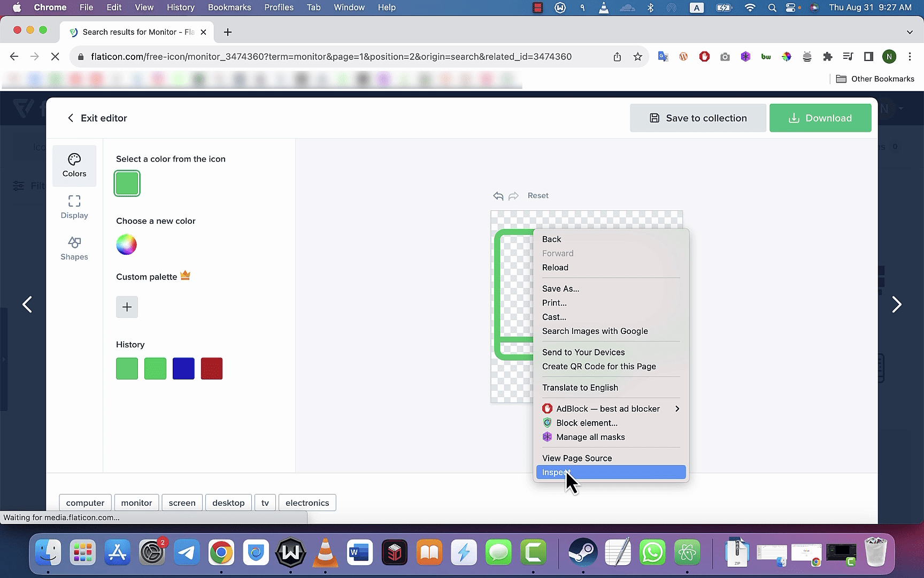This screenshot has width=924, height=578.
Task: Open the Shapes panel in editor sidebar
Action: point(74,248)
